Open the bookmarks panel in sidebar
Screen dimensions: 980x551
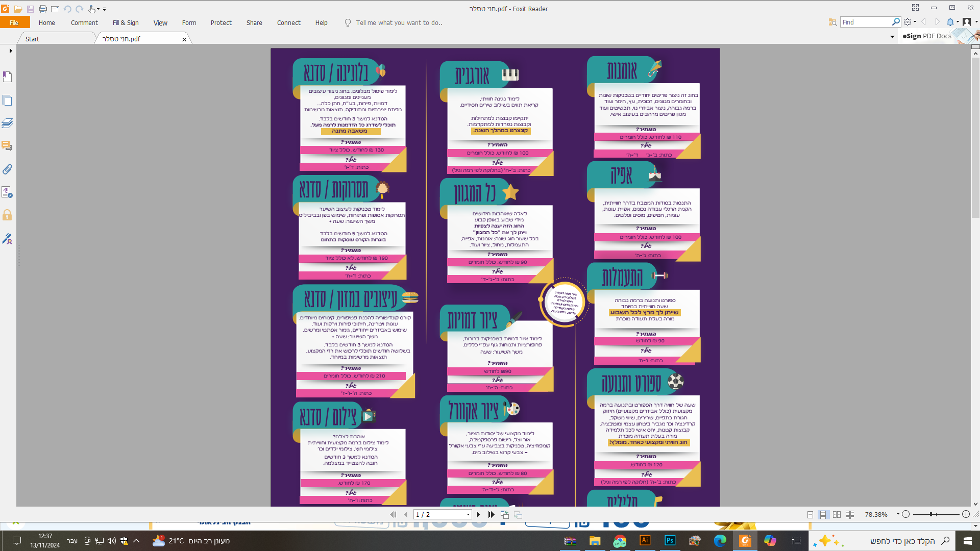coord(7,77)
